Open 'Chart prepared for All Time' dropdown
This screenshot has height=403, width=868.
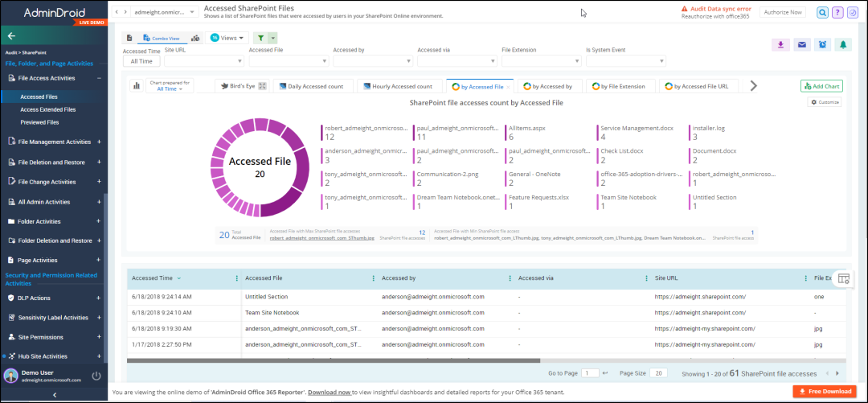(x=170, y=86)
